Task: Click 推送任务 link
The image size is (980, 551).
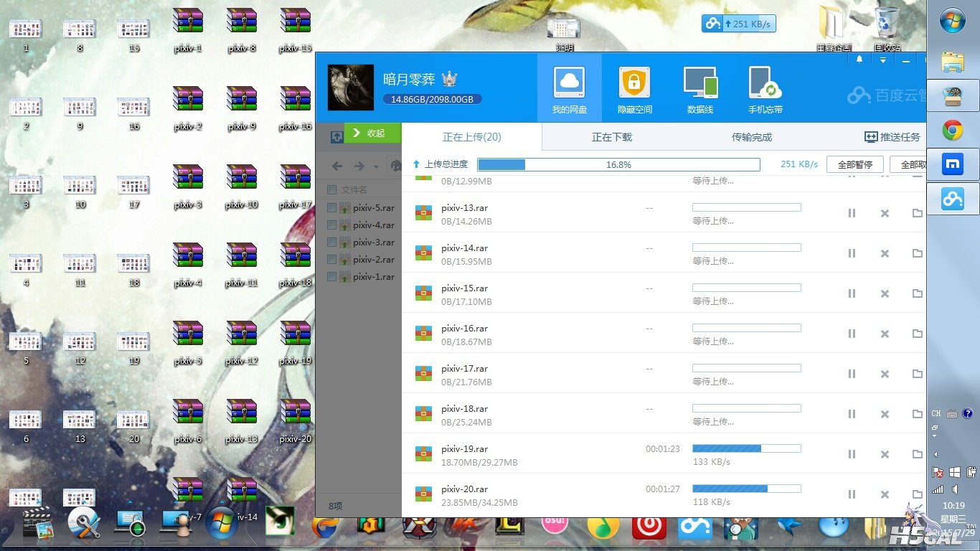Action: [892, 137]
